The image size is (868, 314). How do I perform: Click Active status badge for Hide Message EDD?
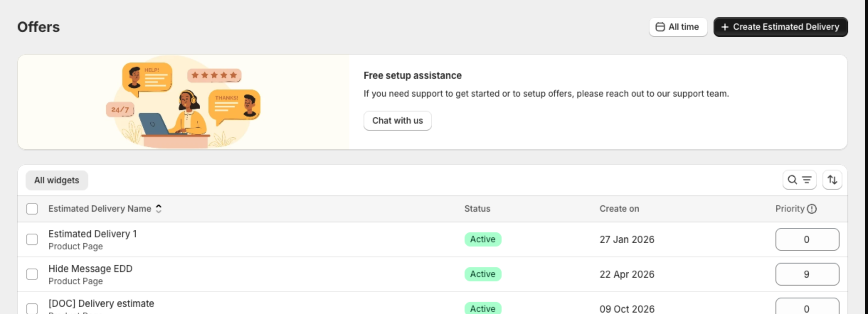483,274
